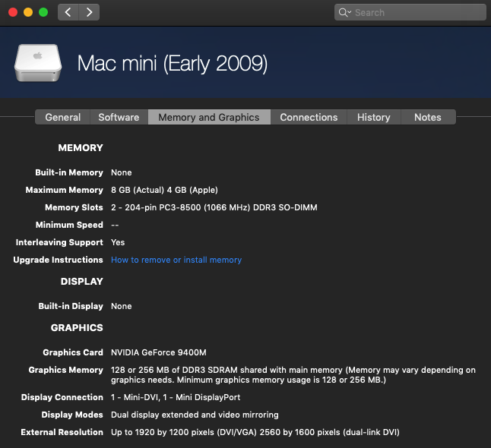The width and height of the screenshot is (491, 448).
Task: Click the MEMORY section heading
Action: (x=81, y=147)
